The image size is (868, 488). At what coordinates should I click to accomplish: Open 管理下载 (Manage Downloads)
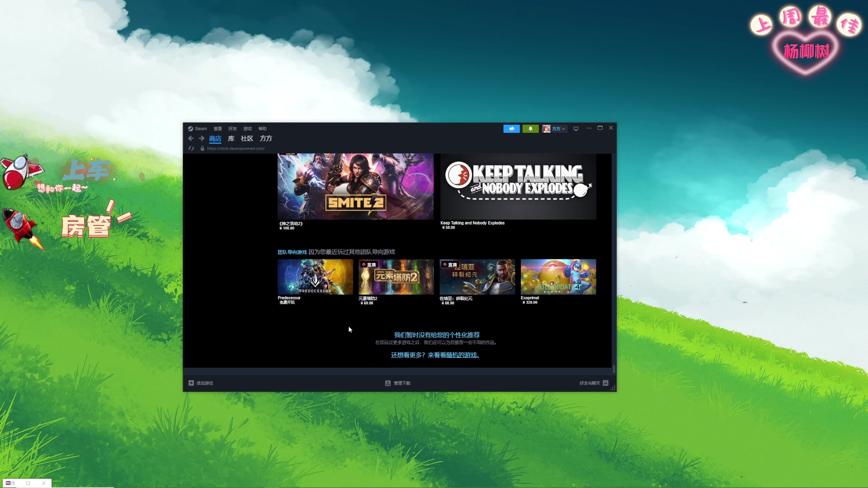(402, 383)
